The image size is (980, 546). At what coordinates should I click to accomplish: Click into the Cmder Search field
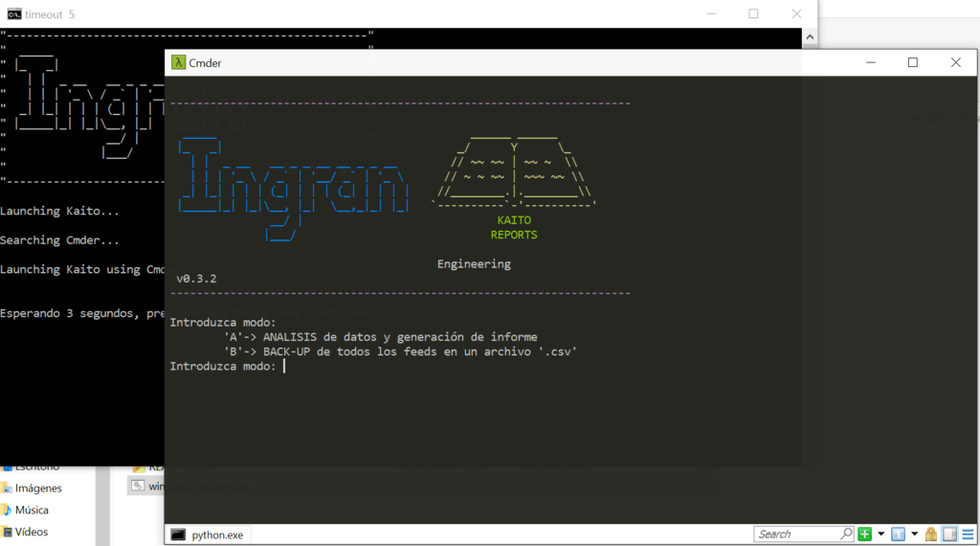[794, 535]
